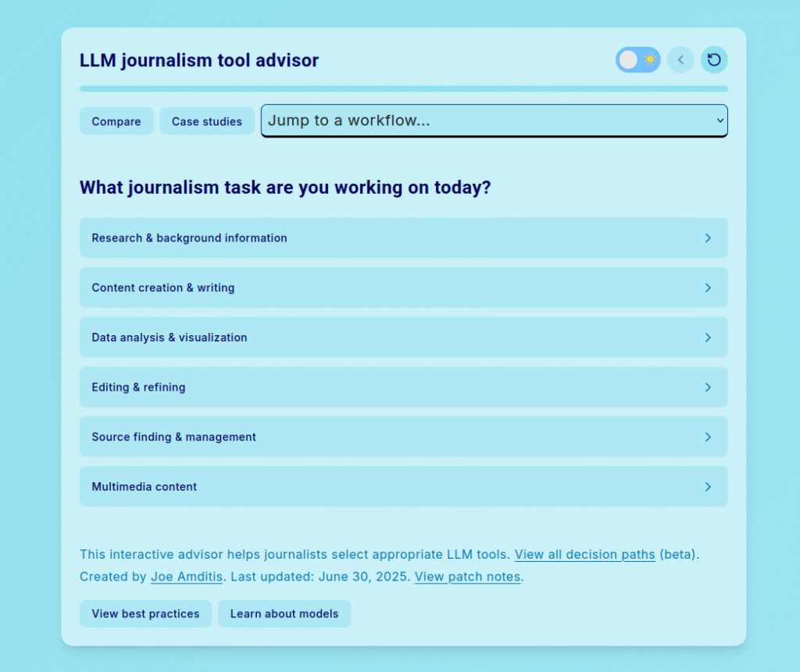
Task: Visit the Joe Amditis author link
Action: pos(187,577)
